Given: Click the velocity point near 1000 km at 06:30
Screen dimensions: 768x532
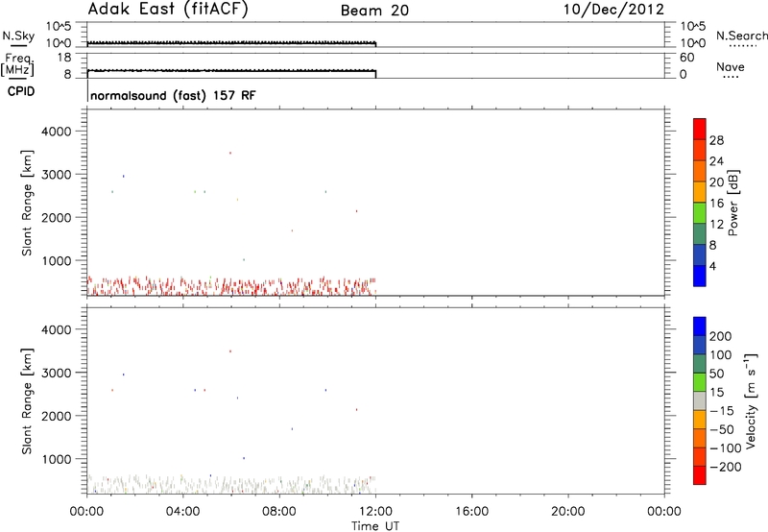Looking at the screenshot, I should tap(244, 458).
